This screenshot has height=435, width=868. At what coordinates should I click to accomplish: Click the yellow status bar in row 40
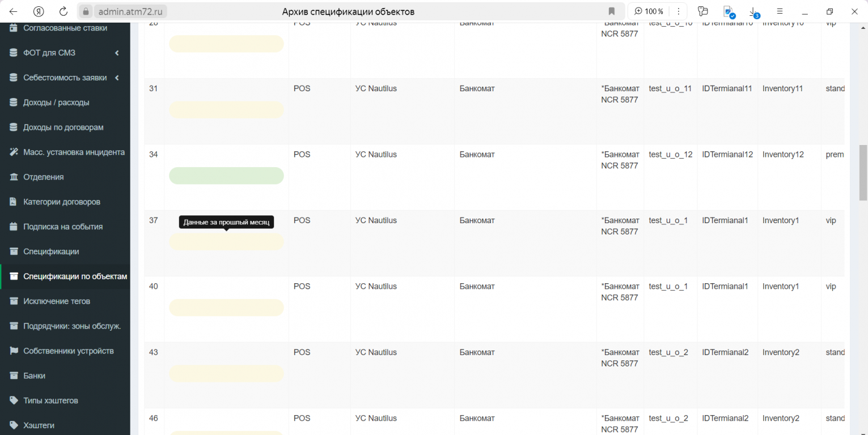226,308
